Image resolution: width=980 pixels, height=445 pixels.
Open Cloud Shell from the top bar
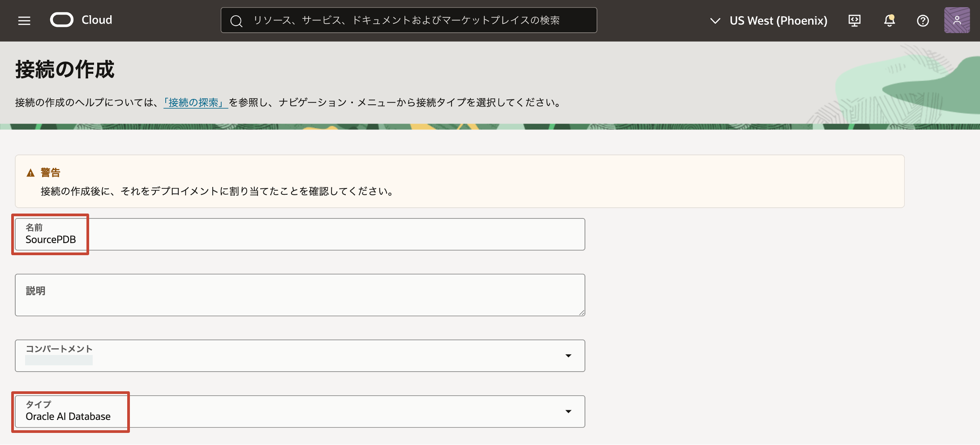pyautogui.click(x=855, y=20)
